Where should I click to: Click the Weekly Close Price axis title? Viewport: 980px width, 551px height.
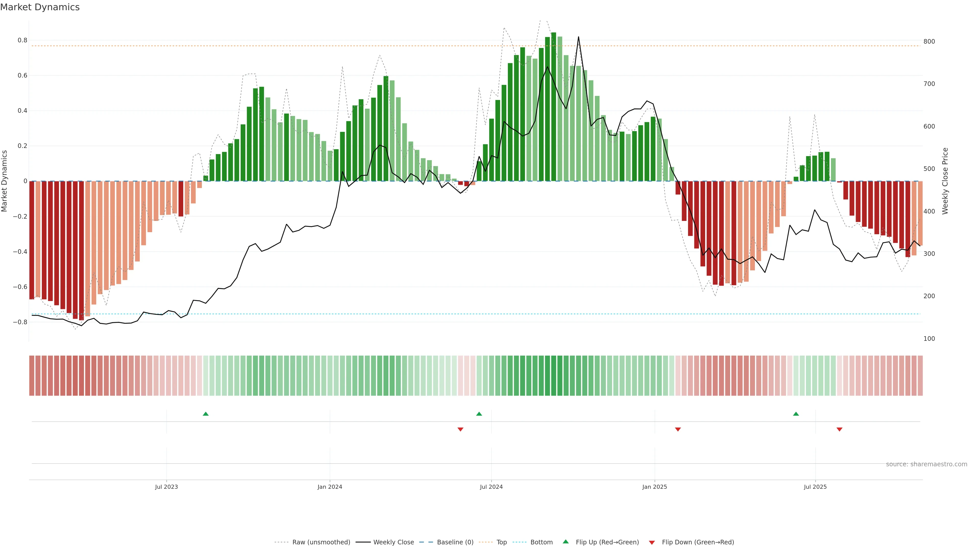945,181
